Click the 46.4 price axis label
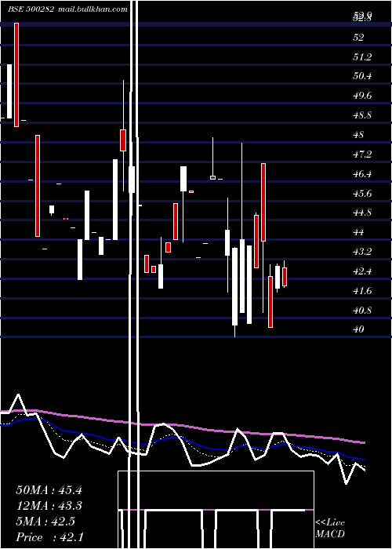This screenshot has width=392, height=549. tap(362, 173)
